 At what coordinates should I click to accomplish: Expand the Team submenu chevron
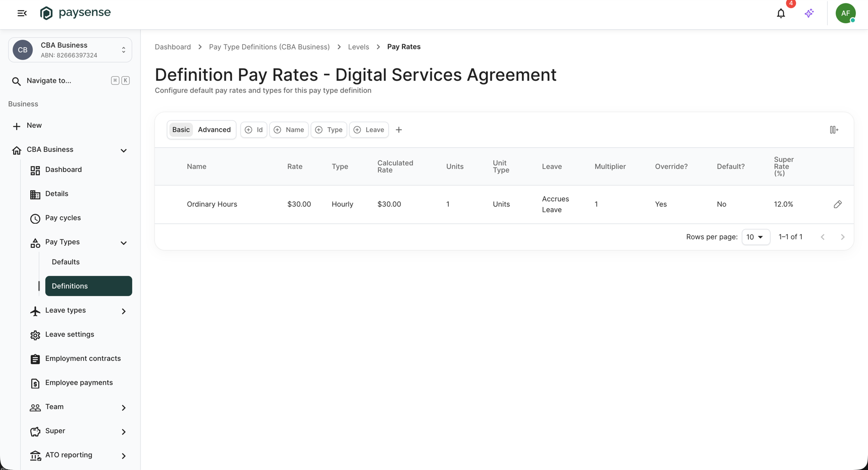pyautogui.click(x=124, y=408)
